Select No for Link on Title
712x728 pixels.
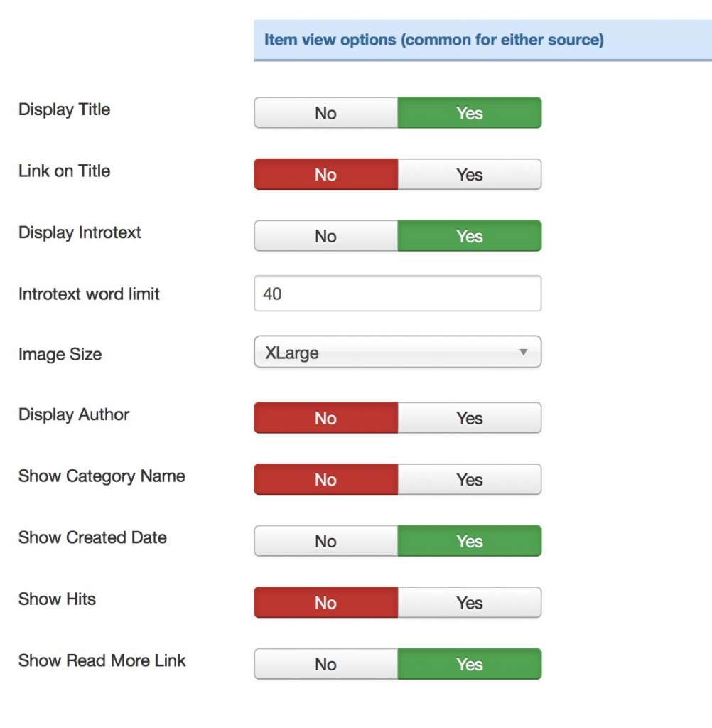[325, 175]
